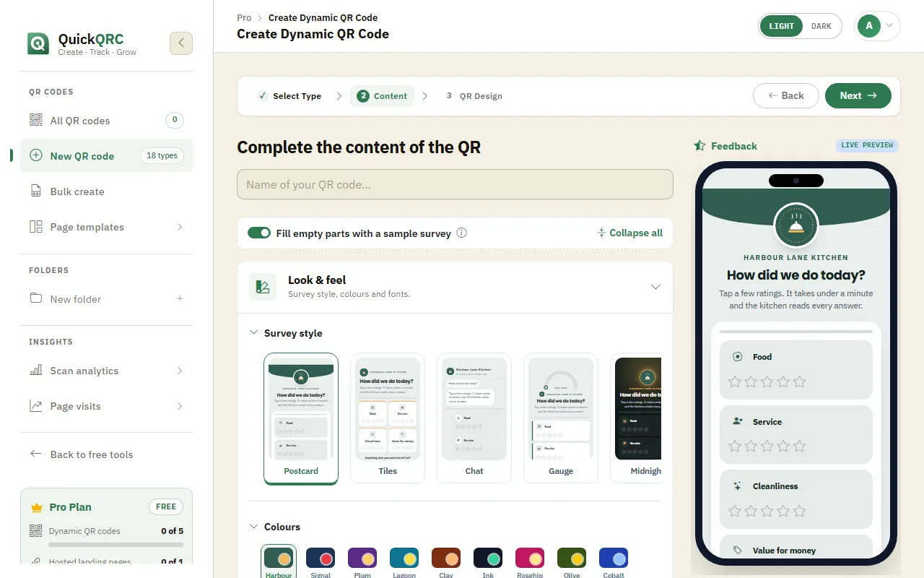This screenshot has height=578, width=924.
Task: Click the Scan analytics bar chart icon
Action: click(36, 371)
